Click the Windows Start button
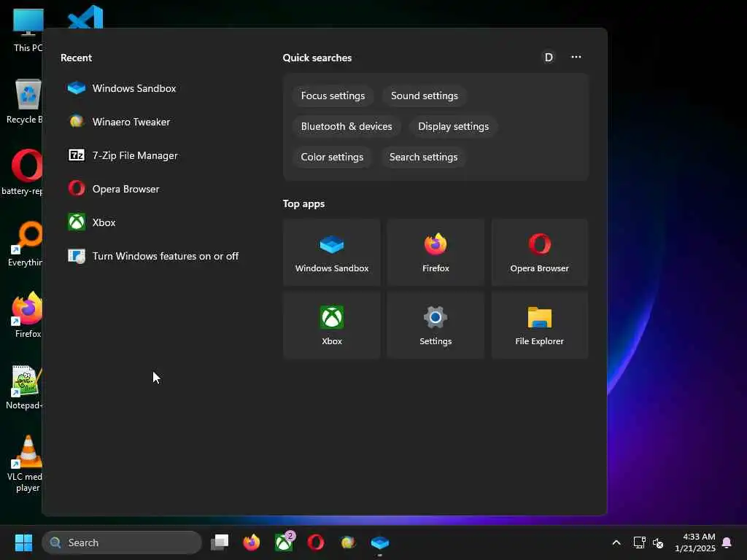Image resolution: width=747 pixels, height=560 pixels. [23, 542]
